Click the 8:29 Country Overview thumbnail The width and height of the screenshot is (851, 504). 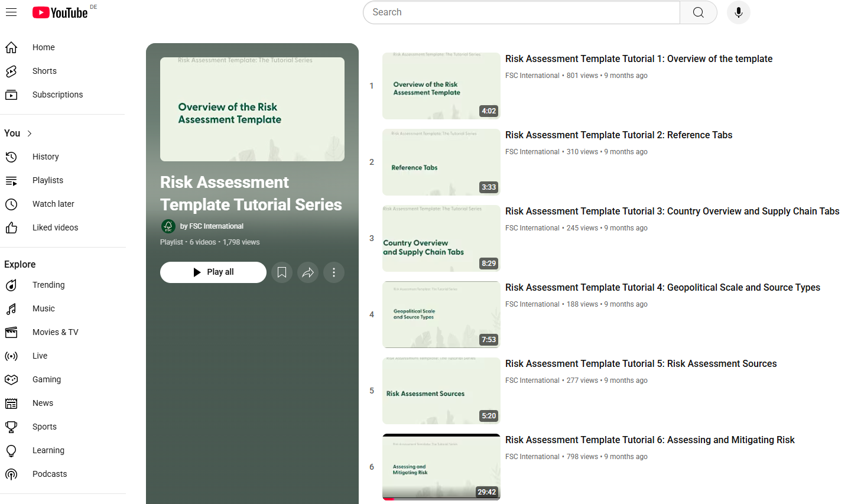click(441, 239)
